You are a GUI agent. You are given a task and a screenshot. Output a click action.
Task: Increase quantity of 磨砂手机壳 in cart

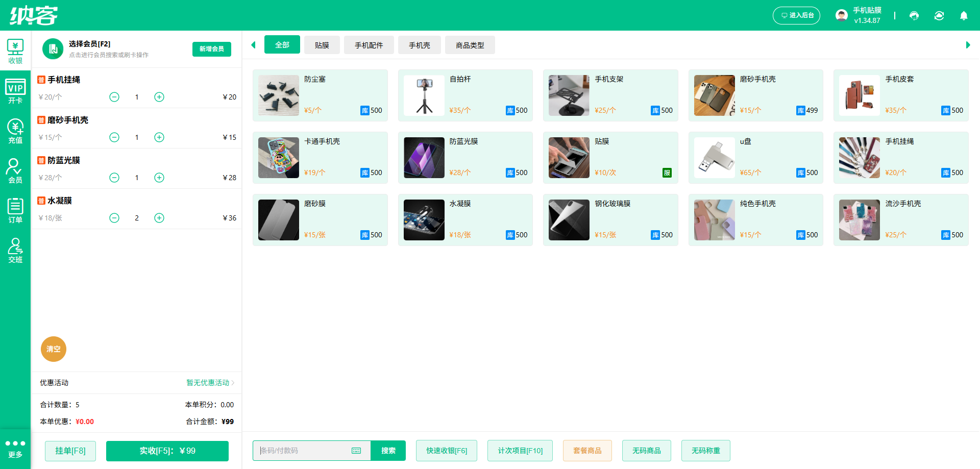(159, 137)
